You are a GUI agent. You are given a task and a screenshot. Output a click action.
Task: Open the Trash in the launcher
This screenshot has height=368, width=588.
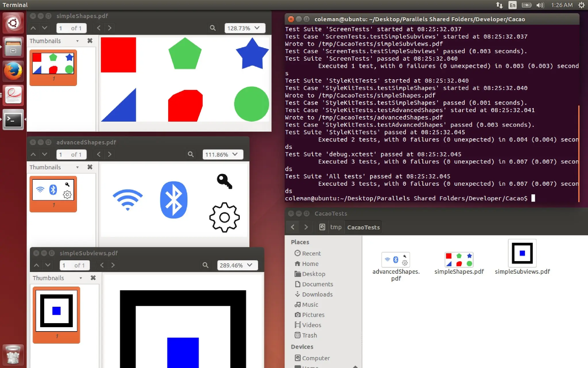[x=13, y=355]
